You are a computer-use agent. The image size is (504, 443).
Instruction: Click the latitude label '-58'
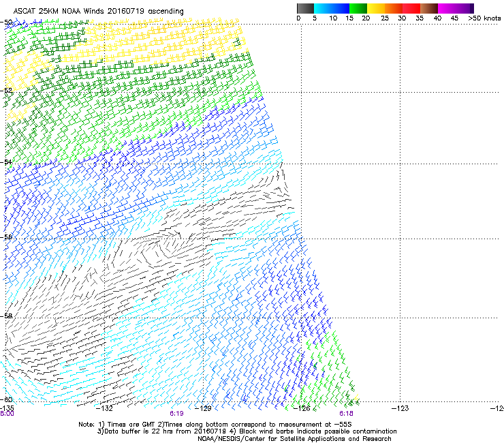tap(6, 316)
